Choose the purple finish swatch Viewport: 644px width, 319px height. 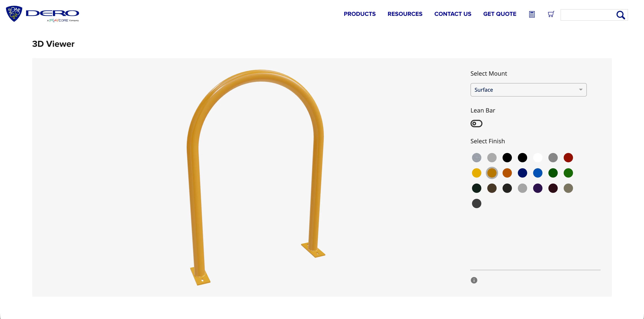click(x=538, y=188)
